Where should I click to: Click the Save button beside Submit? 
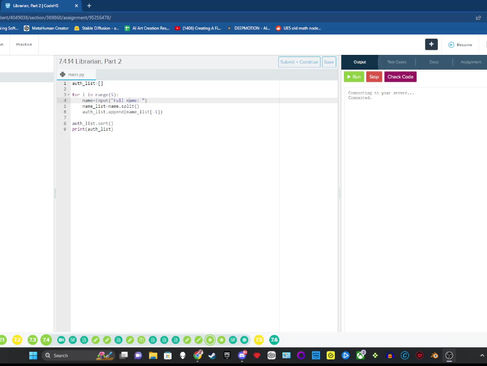pos(329,62)
